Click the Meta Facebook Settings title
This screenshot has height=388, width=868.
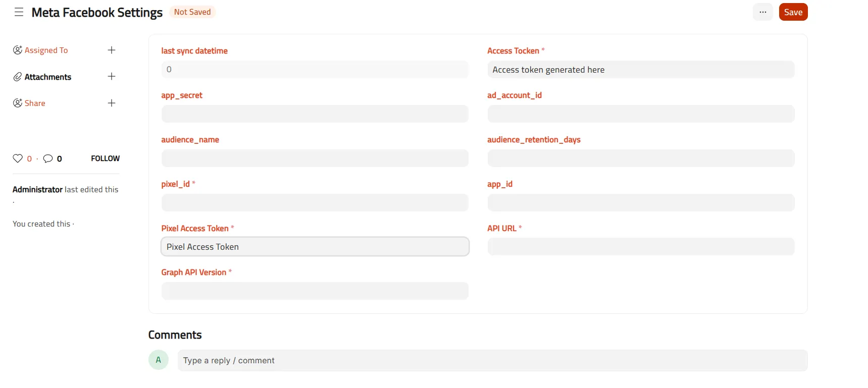point(97,12)
